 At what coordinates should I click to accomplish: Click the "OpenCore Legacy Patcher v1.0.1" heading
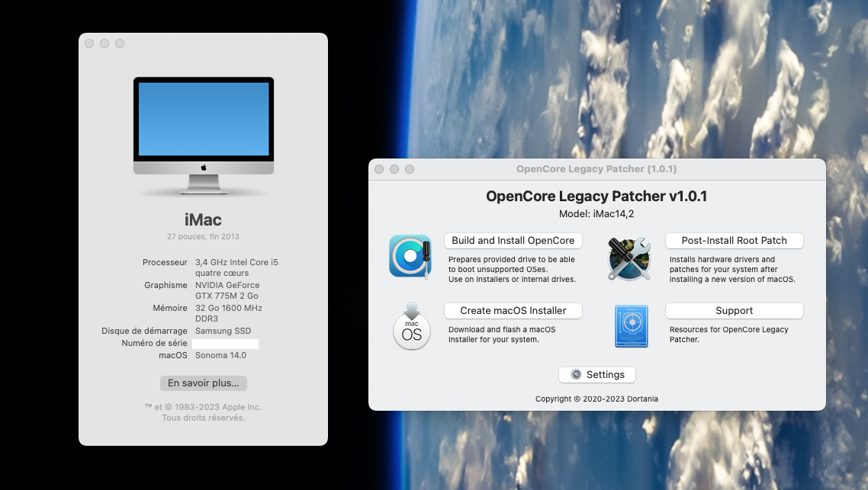[596, 197]
